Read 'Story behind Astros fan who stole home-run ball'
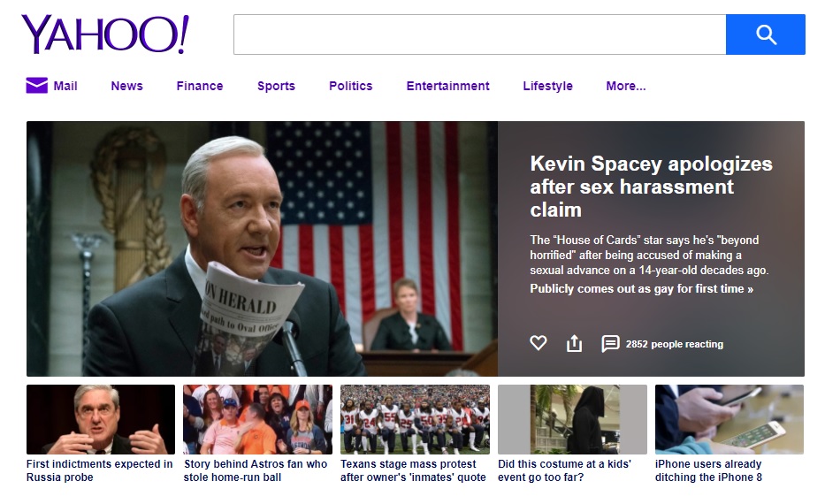Image resolution: width=825 pixels, height=504 pixels. click(x=256, y=471)
